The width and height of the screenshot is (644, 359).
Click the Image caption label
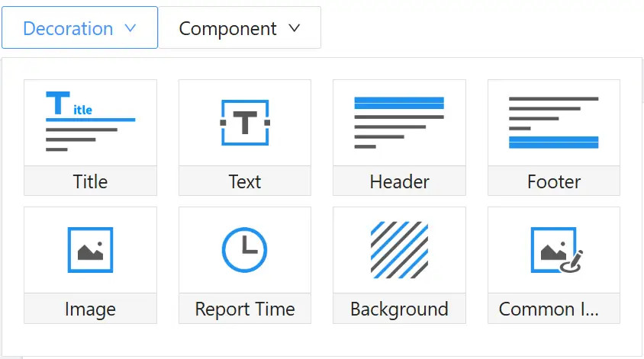[90, 309]
